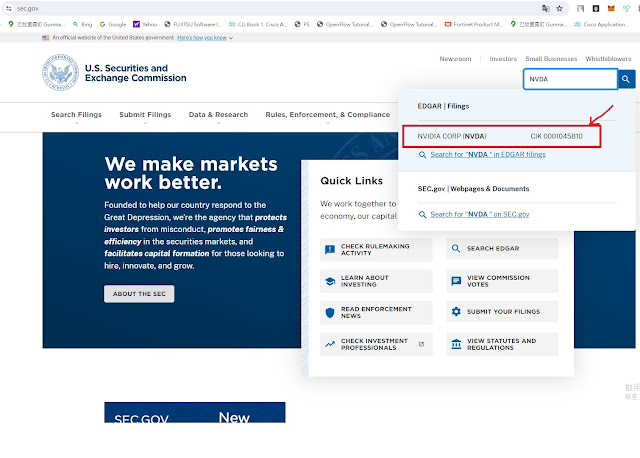Open the Yahoo bookmark
Viewport: 640px width, 458px height.
coord(145,24)
